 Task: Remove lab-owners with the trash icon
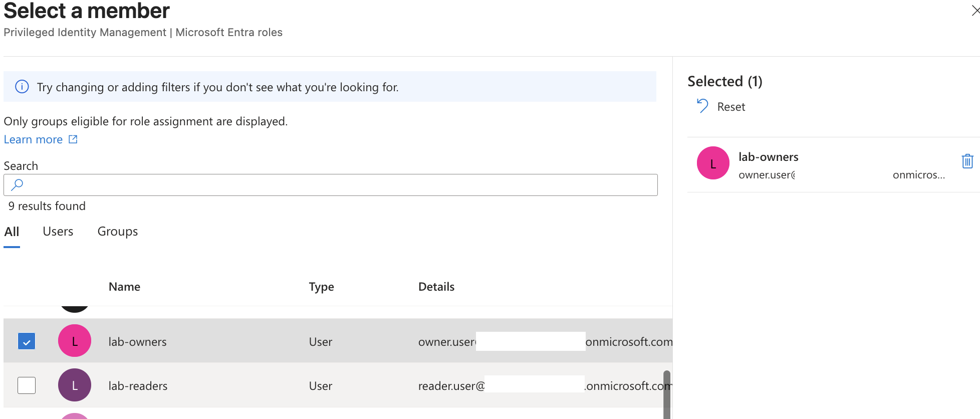coord(967,161)
